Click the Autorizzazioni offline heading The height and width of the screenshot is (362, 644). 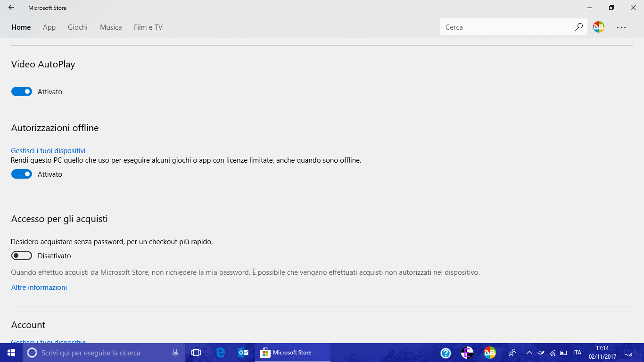[55, 128]
